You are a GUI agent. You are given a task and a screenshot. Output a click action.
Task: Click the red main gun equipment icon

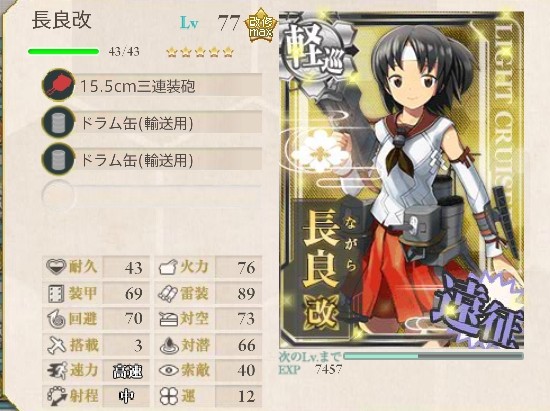(58, 85)
